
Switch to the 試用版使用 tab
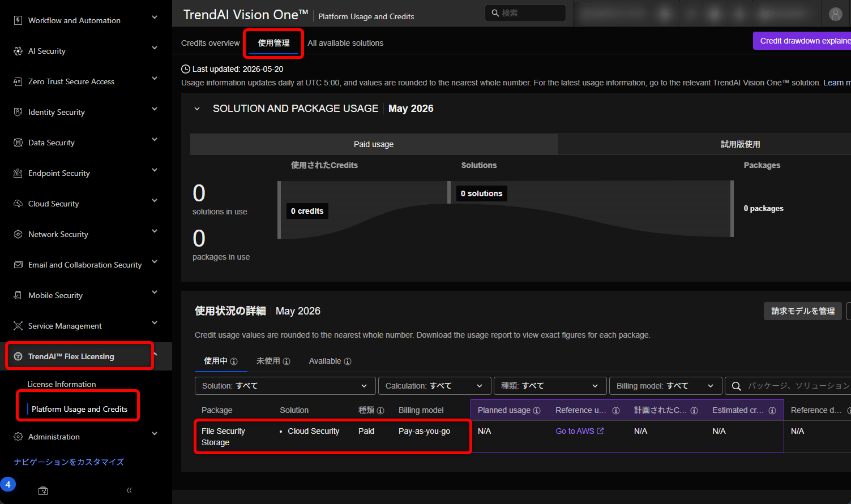pos(704,144)
